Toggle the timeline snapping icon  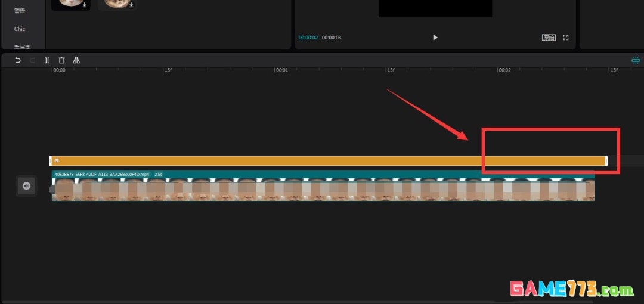(635, 61)
